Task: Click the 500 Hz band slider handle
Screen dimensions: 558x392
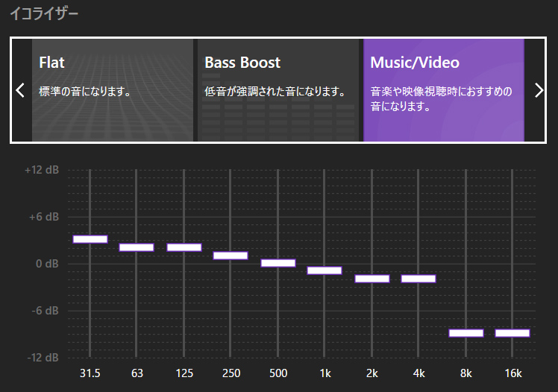Action: click(278, 263)
